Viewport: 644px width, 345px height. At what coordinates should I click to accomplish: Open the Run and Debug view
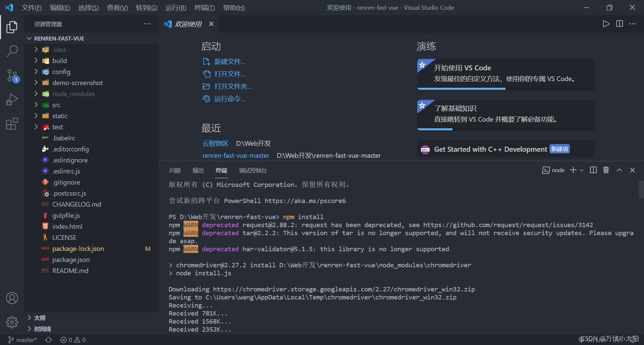click(x=12, y=100)
